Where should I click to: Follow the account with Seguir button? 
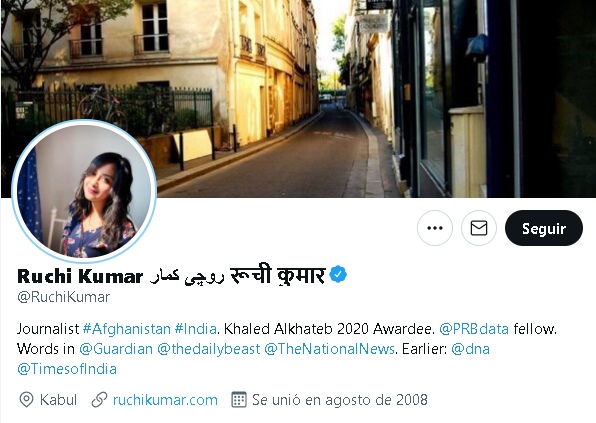pyautogui.click(x=544, y=228)
